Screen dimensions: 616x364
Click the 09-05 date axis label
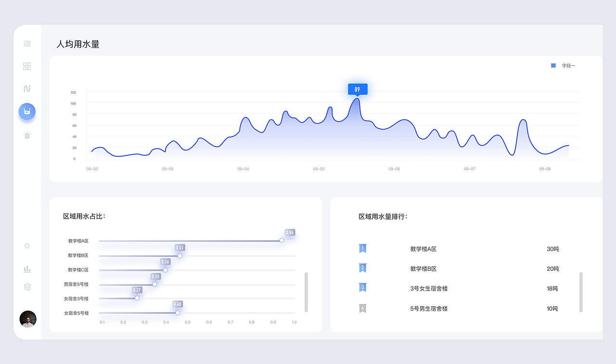(319, 169)
